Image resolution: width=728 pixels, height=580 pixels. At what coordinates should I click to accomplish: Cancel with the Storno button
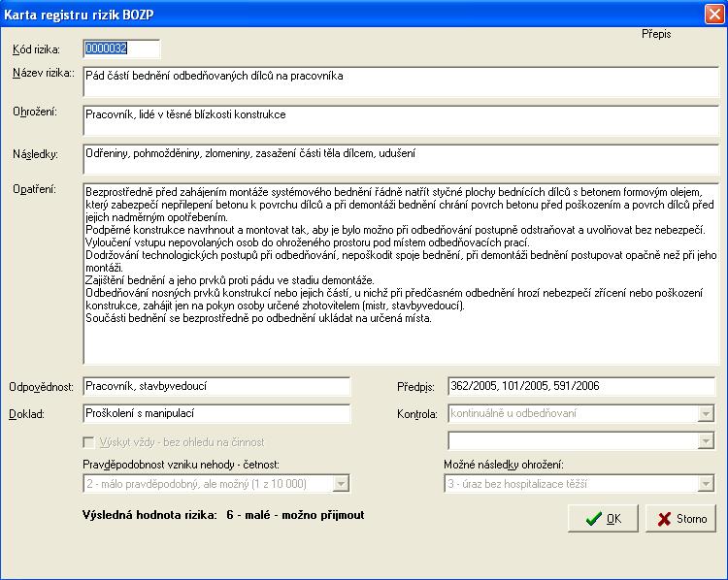[x=680, y=518]
